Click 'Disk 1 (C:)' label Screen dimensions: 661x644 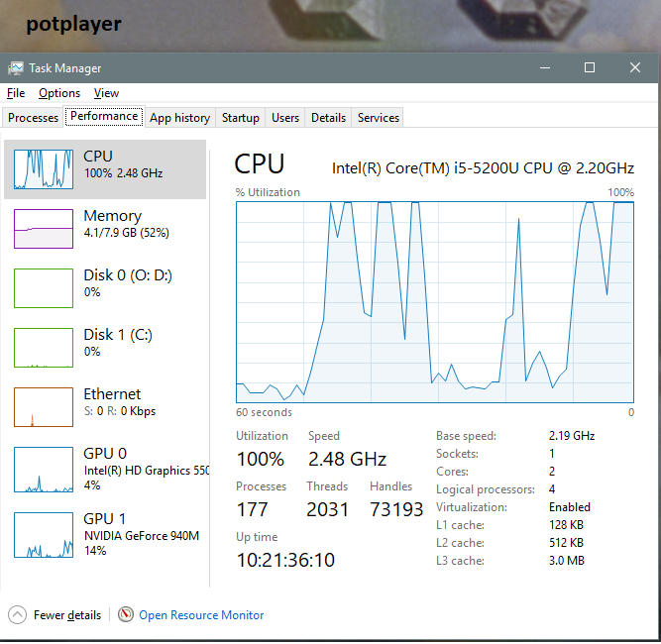(x=118, y=335)
